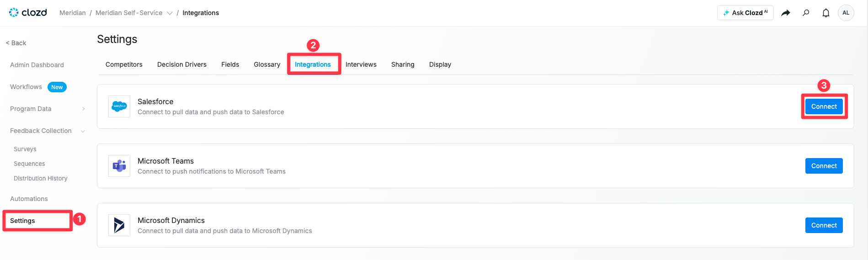Switch to the Competitors tab
This screenshot has height=260, width=868.
tap(124, 64)
